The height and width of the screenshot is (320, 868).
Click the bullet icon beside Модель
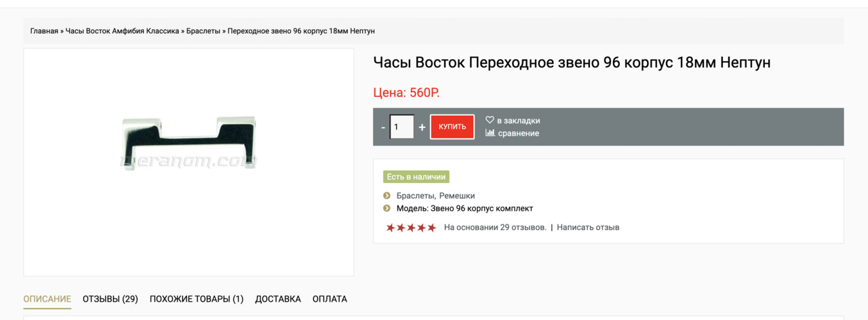tap(387, 208)
